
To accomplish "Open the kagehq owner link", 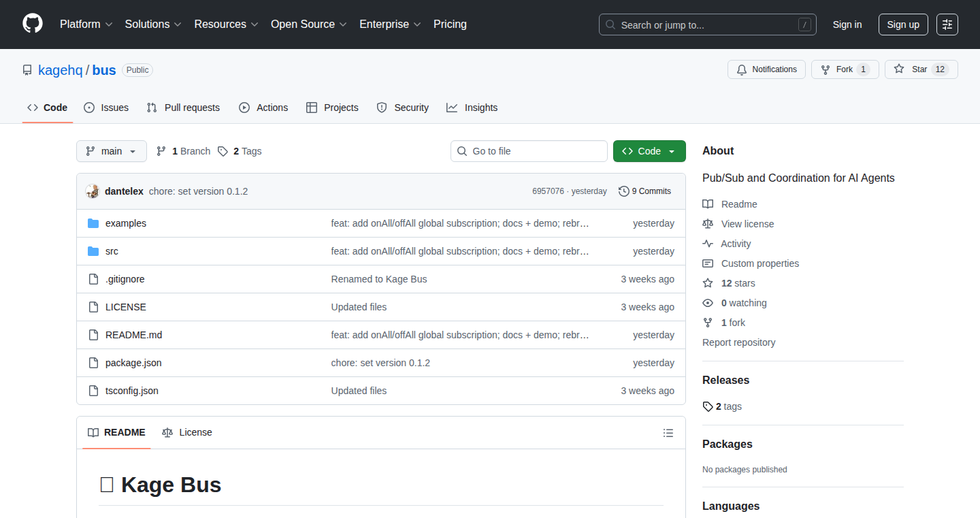I will click(x=61, y=70).
